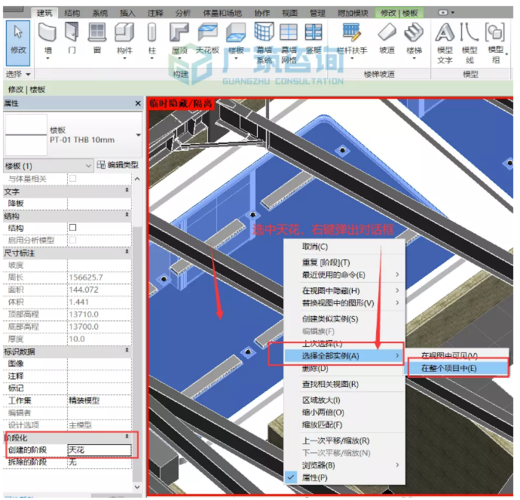This screenshot has height=500, width=520.
Task: Choose 在整个项目中(E) submenu item
Action: tap(458, 368)
